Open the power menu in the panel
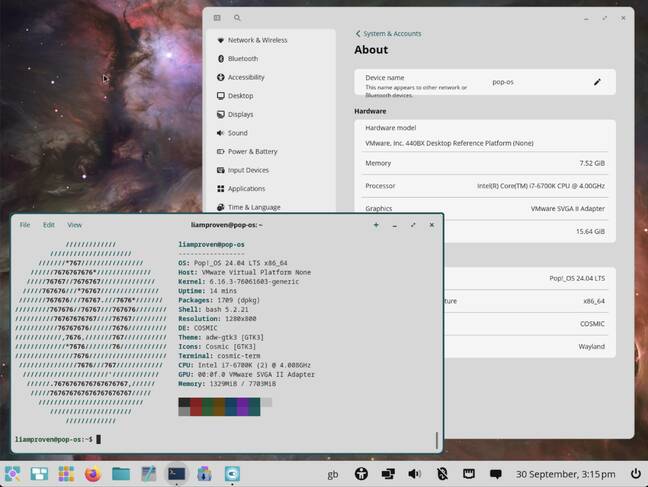 pyautogui.click(x=636, y=474)
